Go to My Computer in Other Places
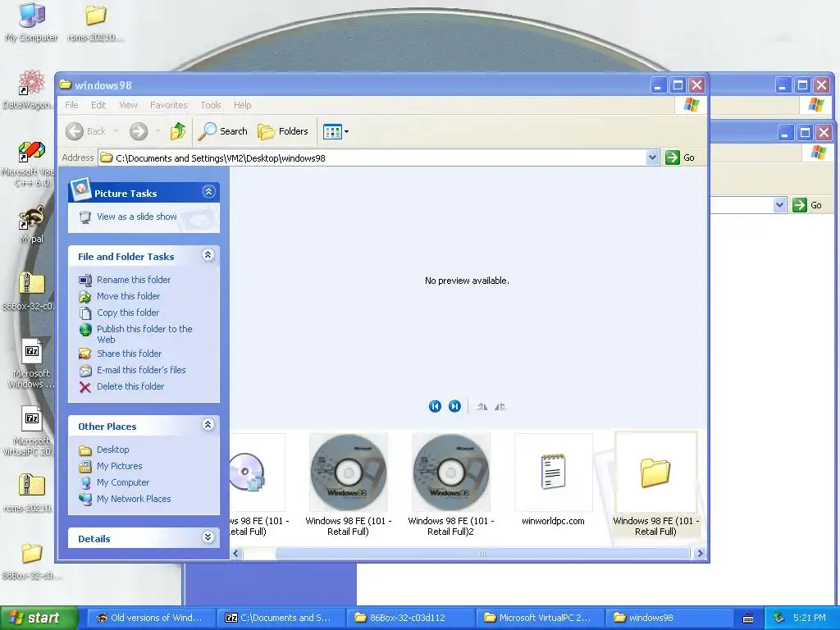The image size is (840, 630). pyautogui.click(x=123, y=482)
